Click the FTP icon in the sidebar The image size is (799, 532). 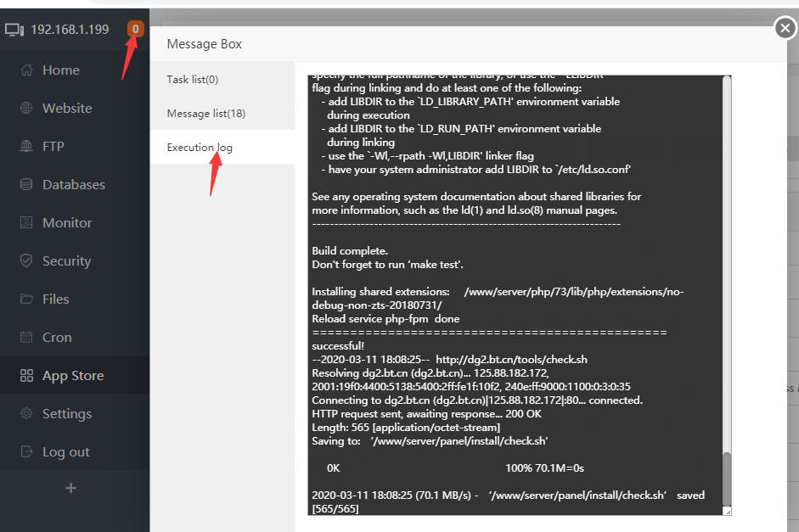[x=26, y=146]
